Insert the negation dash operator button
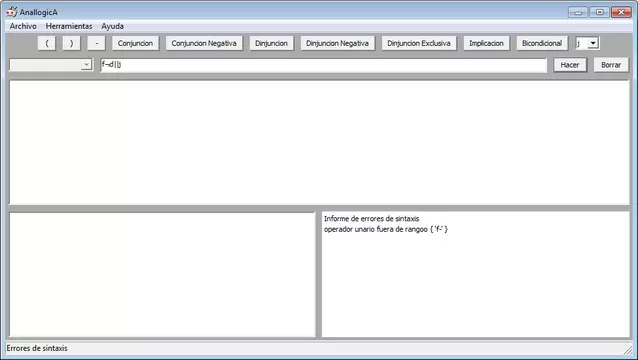Viewport: 638px width, 360px height. coord(96,43)
